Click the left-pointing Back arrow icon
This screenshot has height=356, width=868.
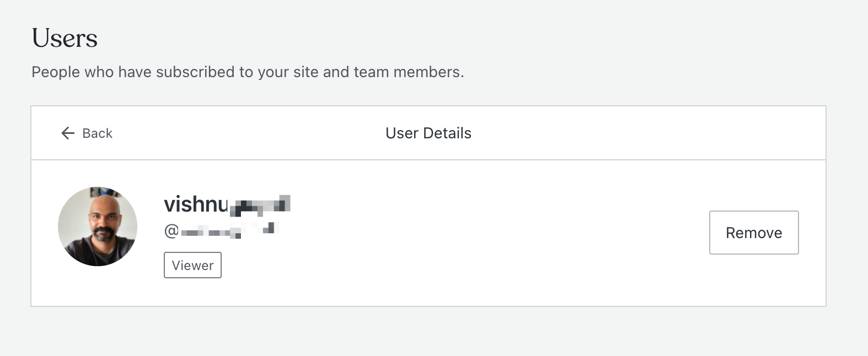point(68,133)
